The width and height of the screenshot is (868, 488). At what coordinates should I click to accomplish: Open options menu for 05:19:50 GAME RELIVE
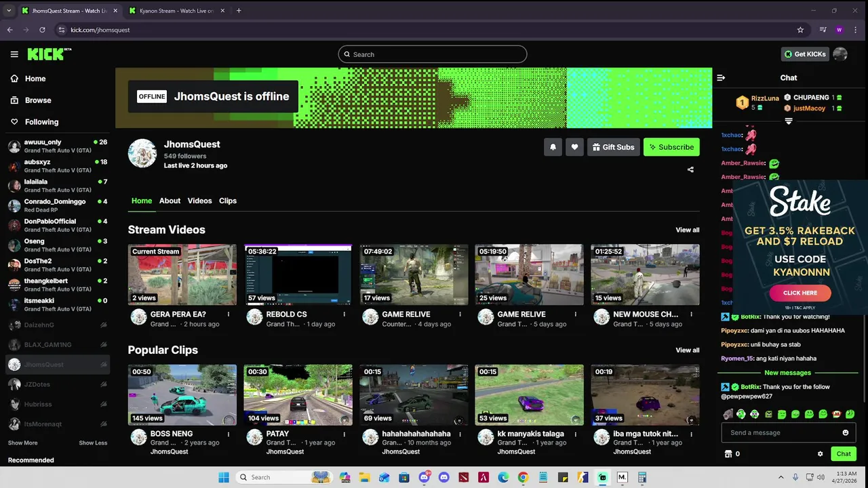(576, 314)
